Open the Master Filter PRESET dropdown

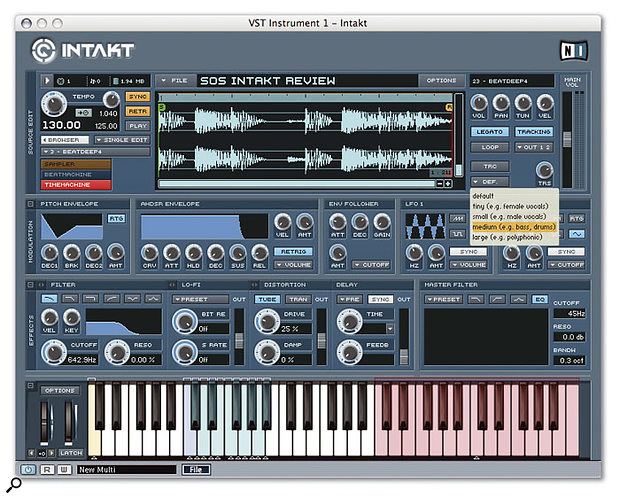[x=442, y=299]
